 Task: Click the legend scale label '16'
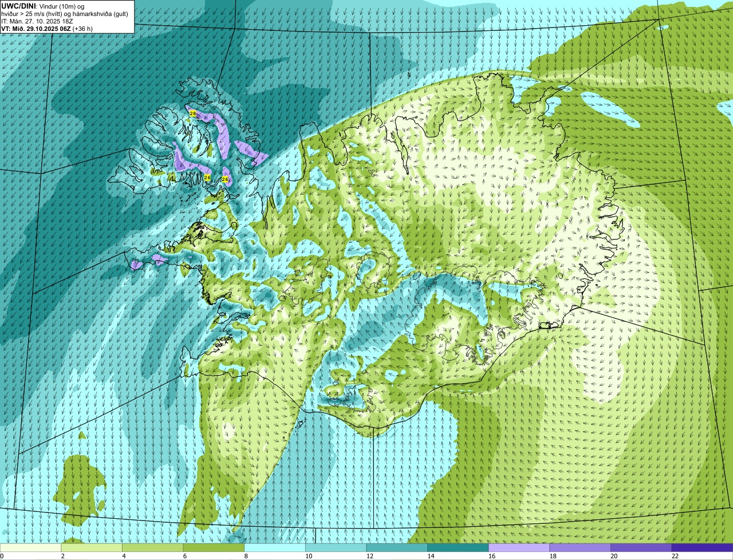coord(492,556)
